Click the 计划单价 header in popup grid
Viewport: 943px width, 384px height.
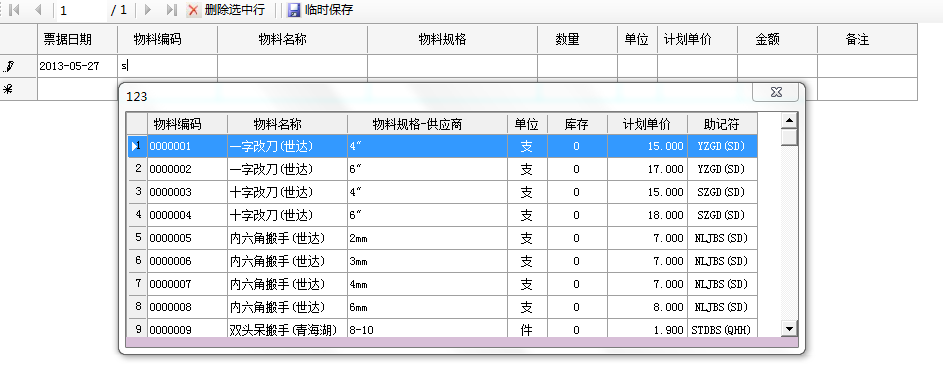click(x=648, y=124)
